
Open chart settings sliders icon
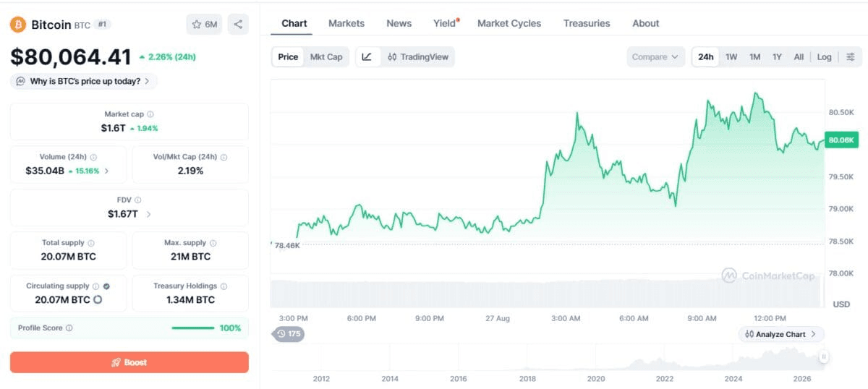[x=851, y=57]
